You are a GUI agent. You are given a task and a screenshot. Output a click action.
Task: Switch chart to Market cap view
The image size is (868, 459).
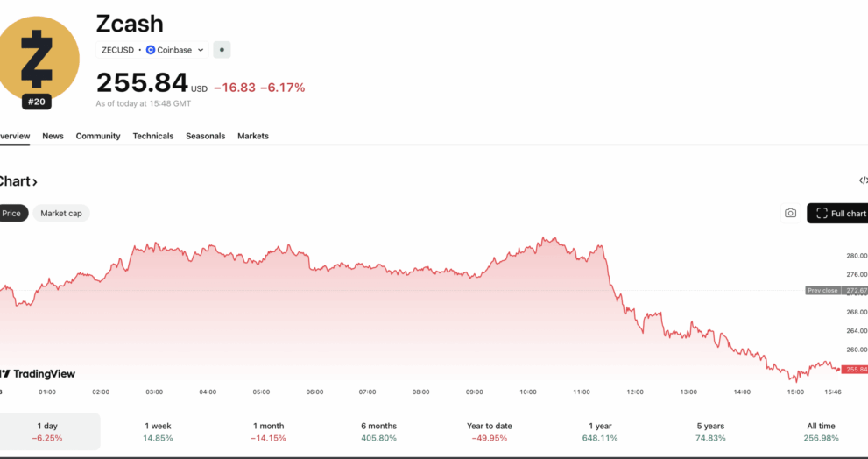click(x=61, y=213)
